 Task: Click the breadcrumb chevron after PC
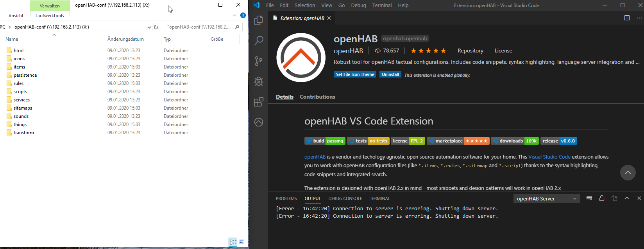click(10, 27)
